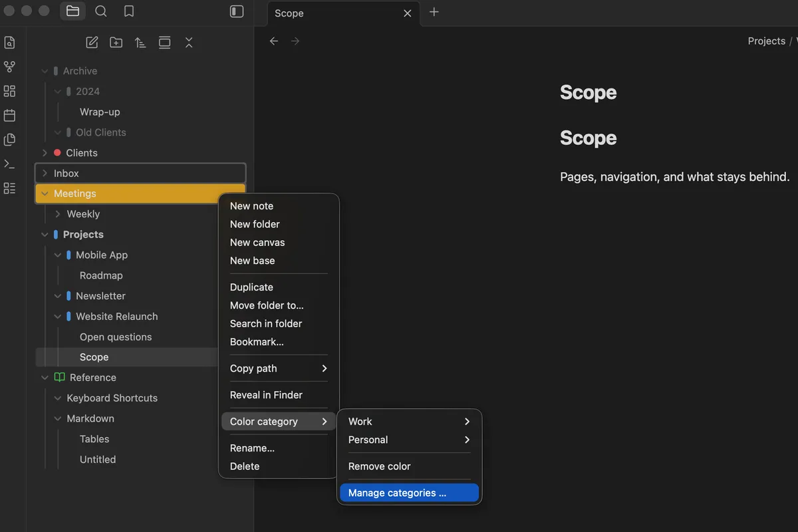The height and width of the screenshot is (532, 798).
Task: Select Bookmark… menu entry
Action: point(279,342)
